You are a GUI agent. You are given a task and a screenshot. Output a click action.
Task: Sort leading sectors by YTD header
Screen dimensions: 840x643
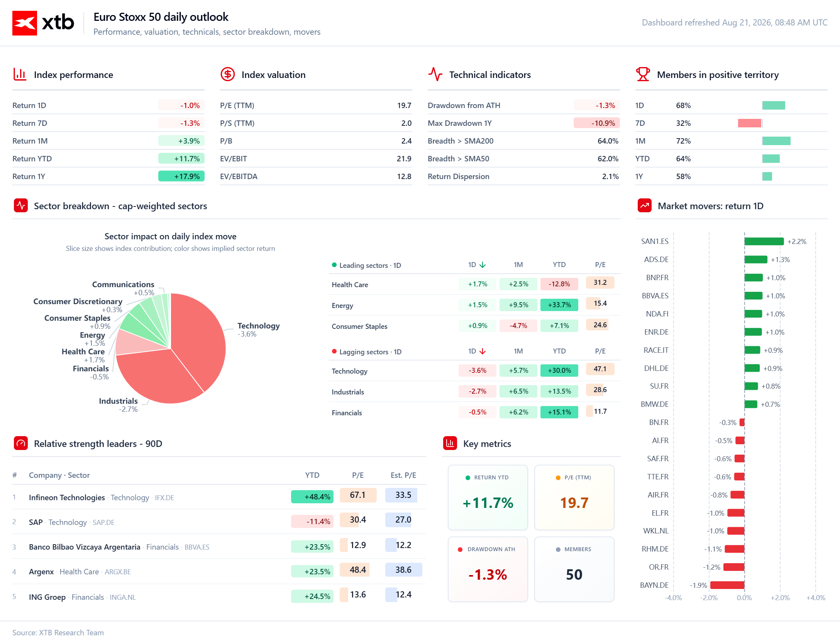click(x=559, y=265)
